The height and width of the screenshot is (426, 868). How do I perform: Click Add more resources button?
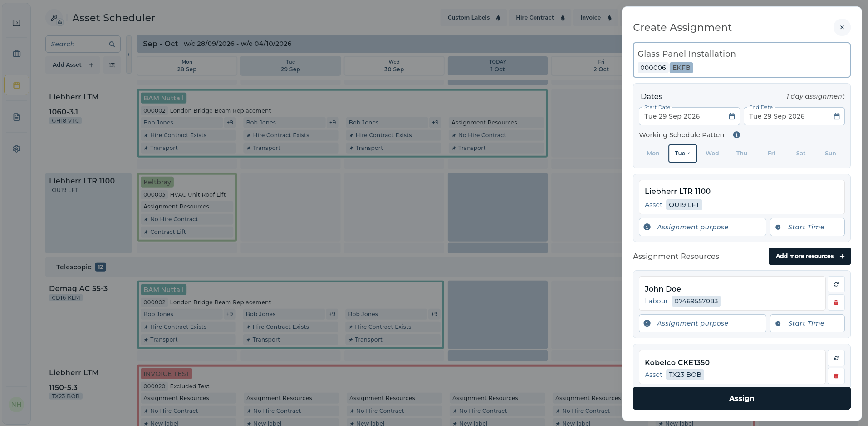(809, 256)
